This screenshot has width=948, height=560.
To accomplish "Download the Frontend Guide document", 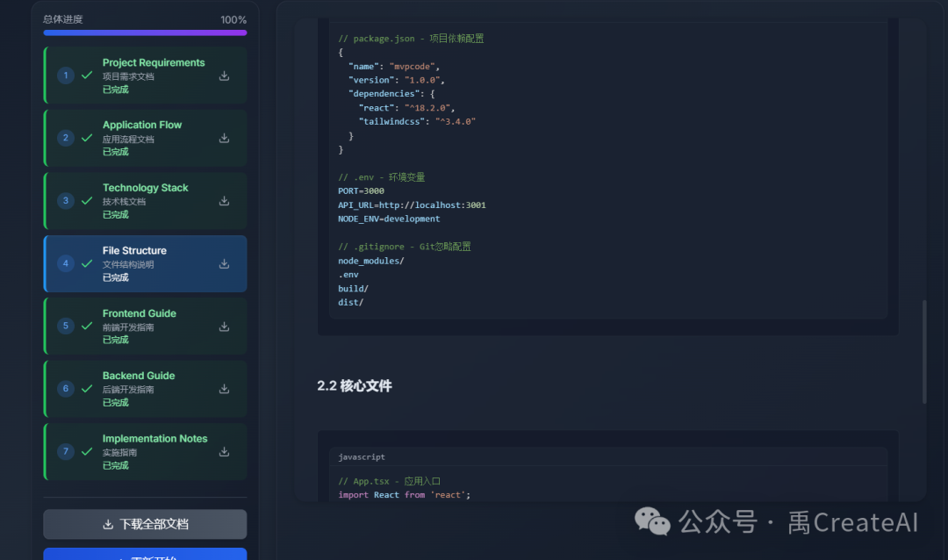I will [224, 327].
